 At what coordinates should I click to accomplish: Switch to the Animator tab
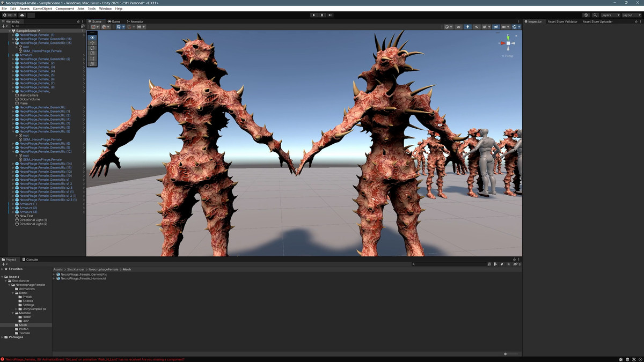(x=136, y=21)
